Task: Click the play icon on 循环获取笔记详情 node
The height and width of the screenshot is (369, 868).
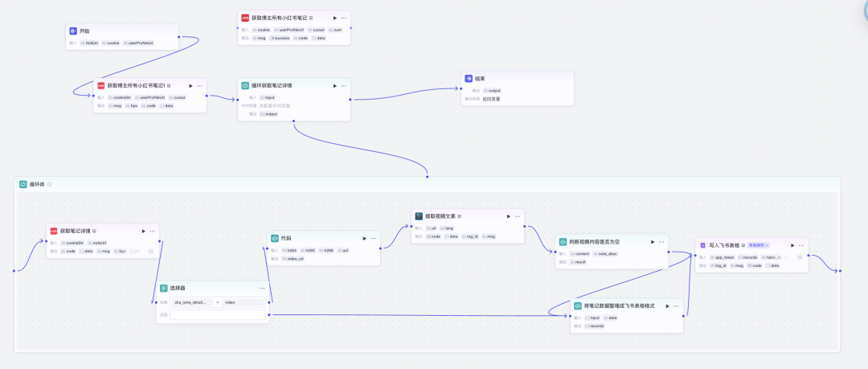Action: coord(335,84)
